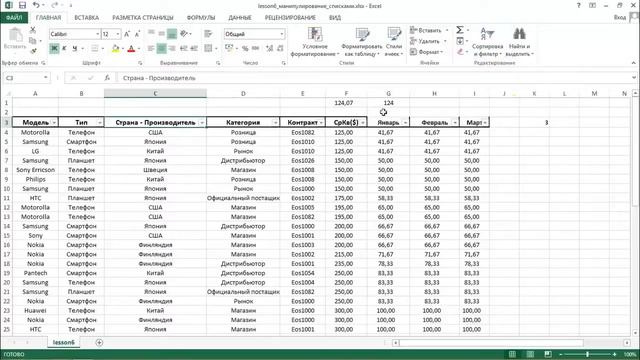Click the Cut scissors icon
Image resolution: width=640 pixels, height=360 pixels.
tap(33, 30)
